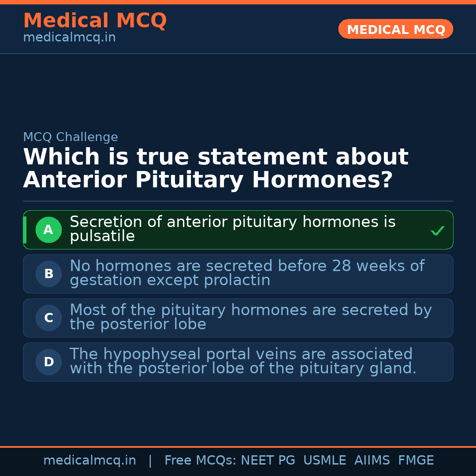This screenshot has width=476, height=476.
Task: Click FMGE in the footer
Action: 416,461
